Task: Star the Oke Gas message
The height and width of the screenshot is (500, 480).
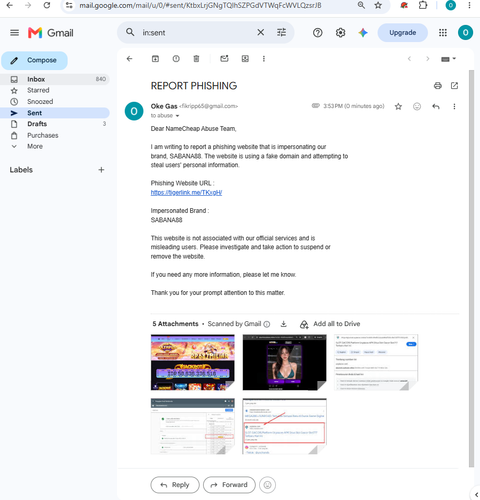Action: coord(398,106)
